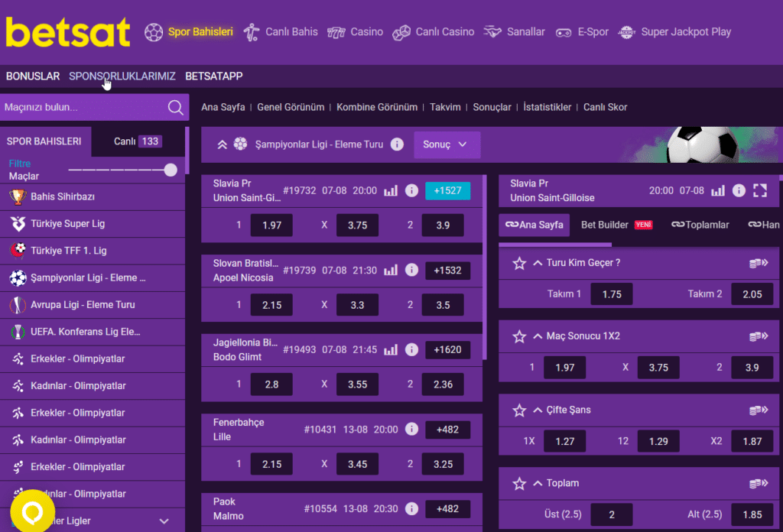Click the Avrupa Ligi league icon
The width and height of the screenshot is (783, 532).
pyautogui.click(x=18, y=305)
